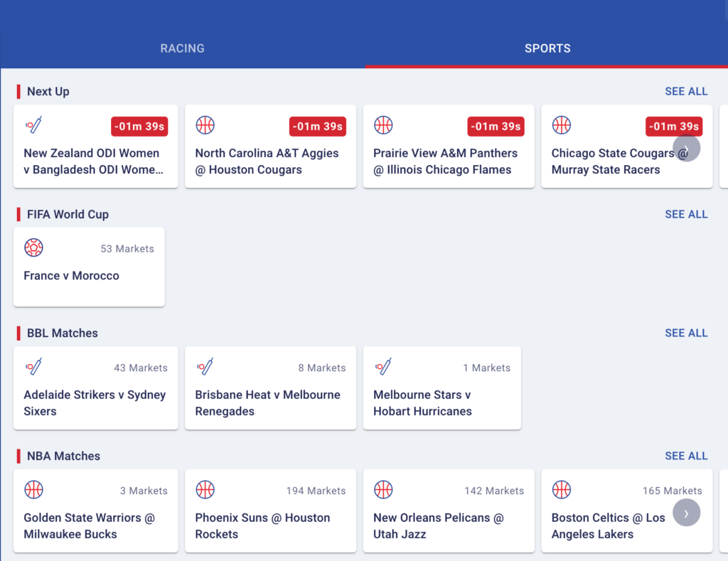The width and height of the screenshot is (728, 561).
Task: Switch to the Racing tab
Action: 183,48
